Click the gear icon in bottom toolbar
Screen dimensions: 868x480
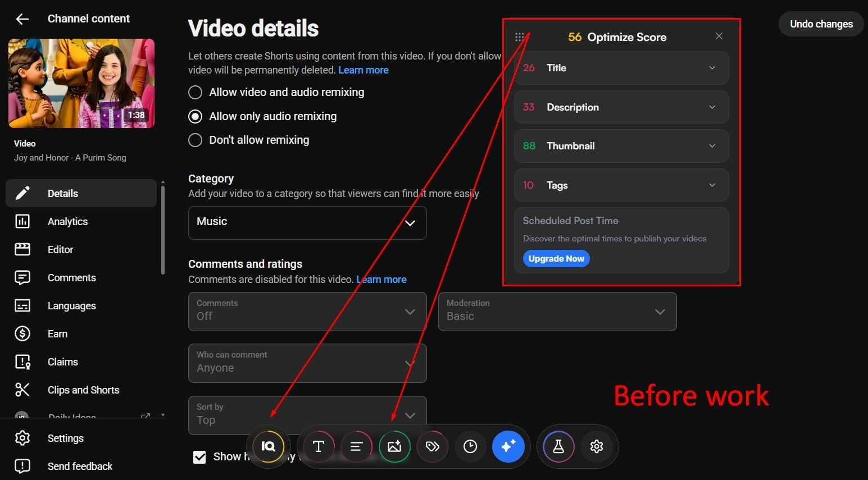click(x=597, y=446)
